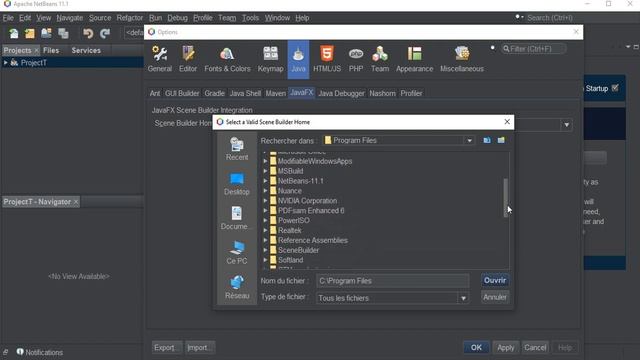This screenshot has height=360, width=640.
Task: Open the Keymap options category
Action: click(270, 59)
